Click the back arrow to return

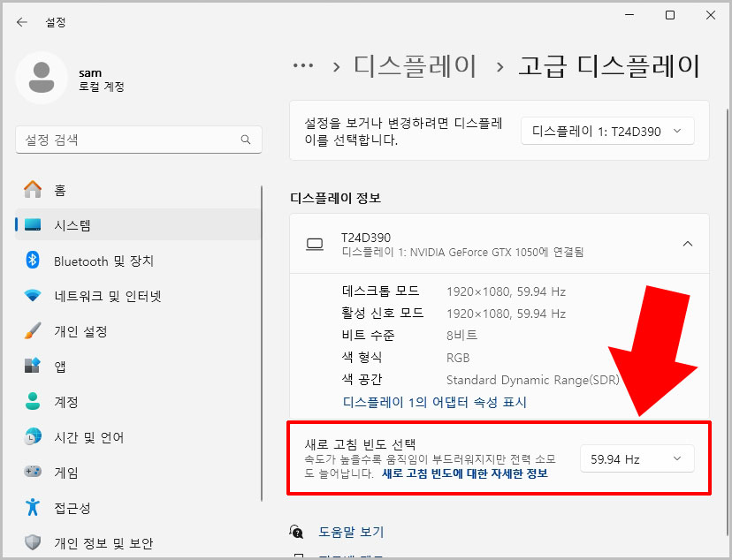(21, 22)
